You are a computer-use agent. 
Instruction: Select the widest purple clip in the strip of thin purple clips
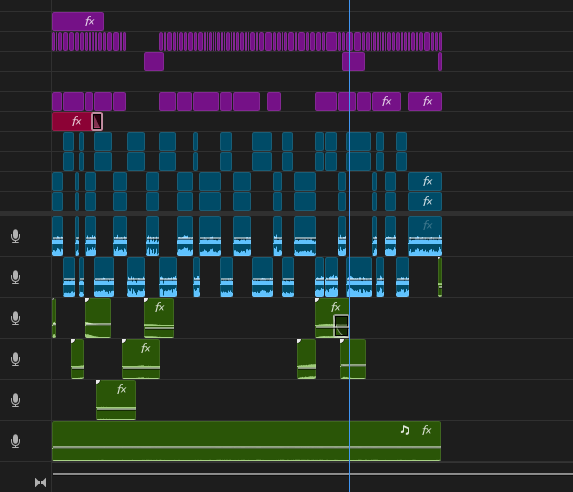(x=331, y=41)
